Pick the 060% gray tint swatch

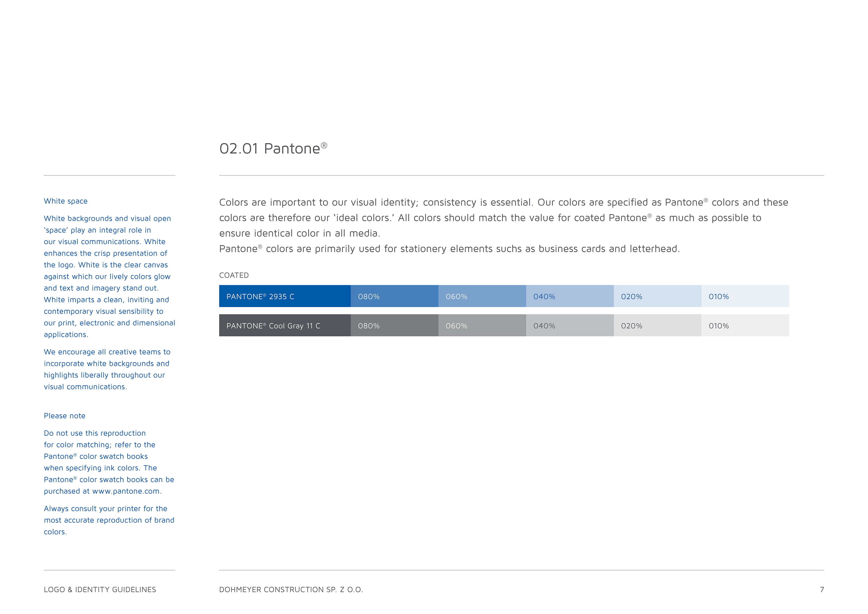click(x=482, y=325)
